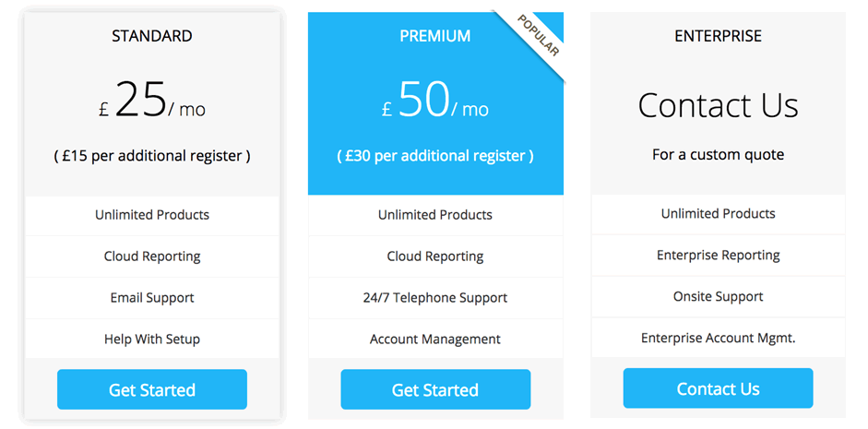The width and height of the screenshot is (868, 429).
Task: Click the Contact Us button for Enterprise
Action: point(718,388)
